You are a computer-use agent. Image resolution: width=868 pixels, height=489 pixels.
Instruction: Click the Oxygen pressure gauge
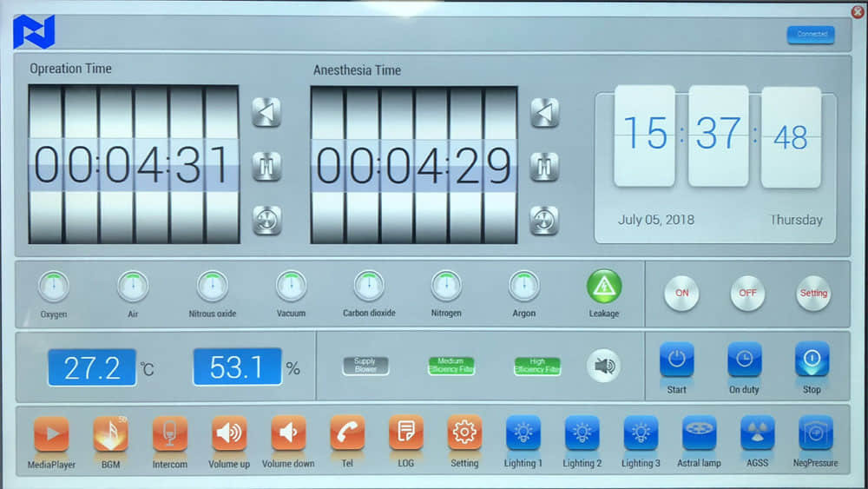coord(54,286)
